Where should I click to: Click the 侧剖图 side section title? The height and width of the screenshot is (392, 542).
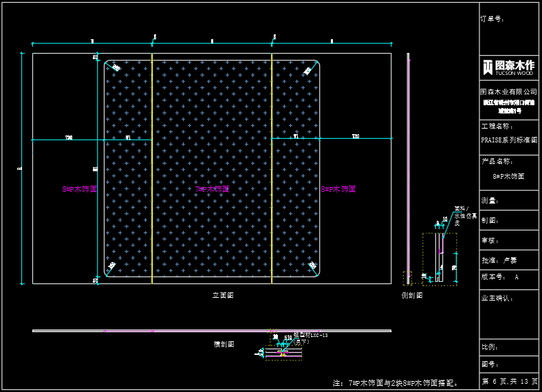pyautogui.click(x=411, y=295)
